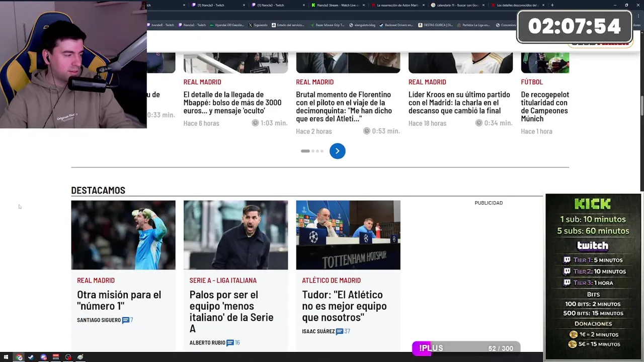644x362 pixels.
Task: Open author ALBERTO RUBIO link
Action: (207, 343)
